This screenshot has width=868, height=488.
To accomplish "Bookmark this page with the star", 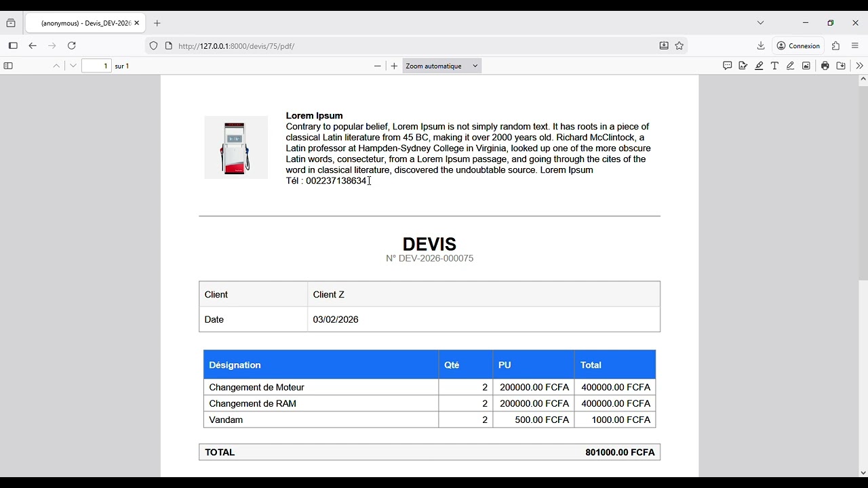I will [679, 46].
